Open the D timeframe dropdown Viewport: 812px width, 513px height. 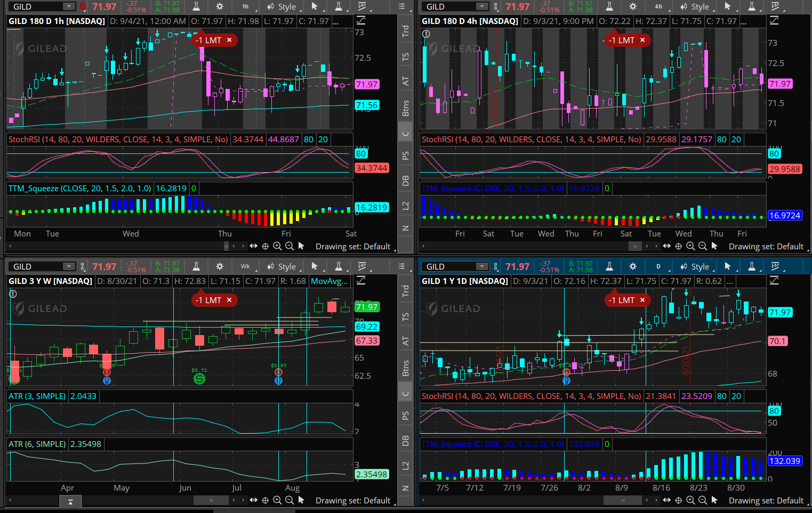click(x=658, y=266)
